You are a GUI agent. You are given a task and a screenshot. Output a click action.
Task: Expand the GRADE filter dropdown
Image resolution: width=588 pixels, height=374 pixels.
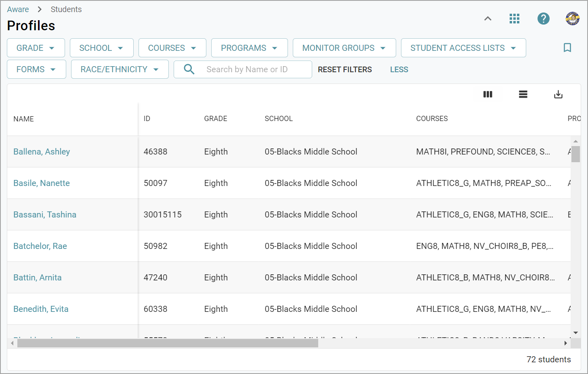pos(36,48)
